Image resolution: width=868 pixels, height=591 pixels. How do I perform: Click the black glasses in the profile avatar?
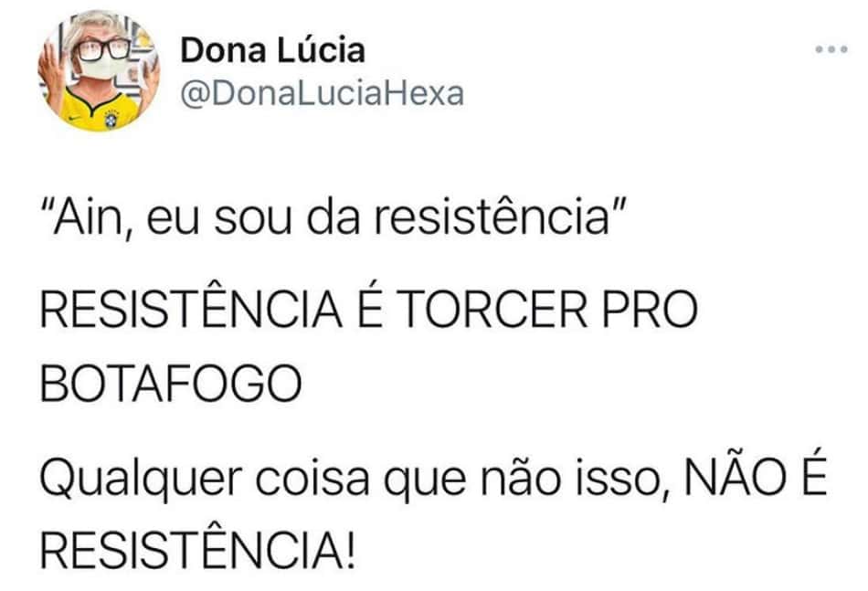pos(103,49)
